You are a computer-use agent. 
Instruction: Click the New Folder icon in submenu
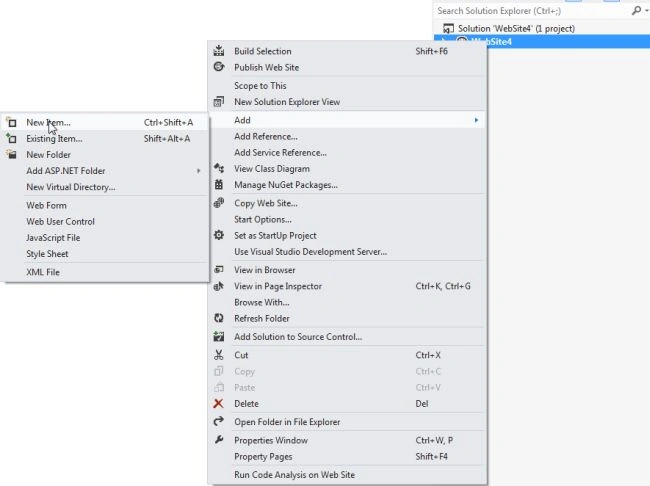12,154
